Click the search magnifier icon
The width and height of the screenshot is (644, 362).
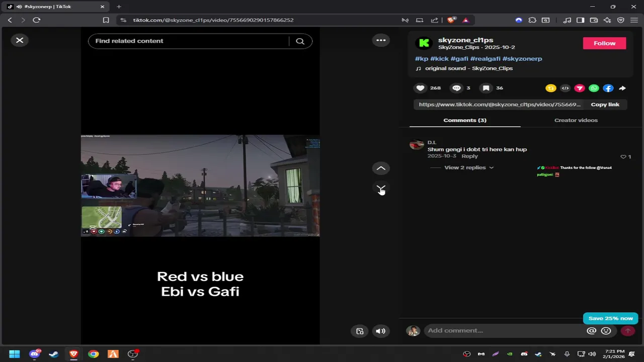300,41
